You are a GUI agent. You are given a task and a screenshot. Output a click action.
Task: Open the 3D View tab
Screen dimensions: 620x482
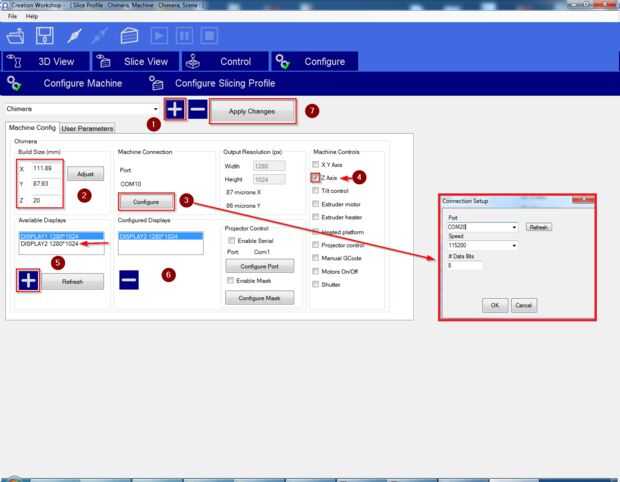click(45, 62)
